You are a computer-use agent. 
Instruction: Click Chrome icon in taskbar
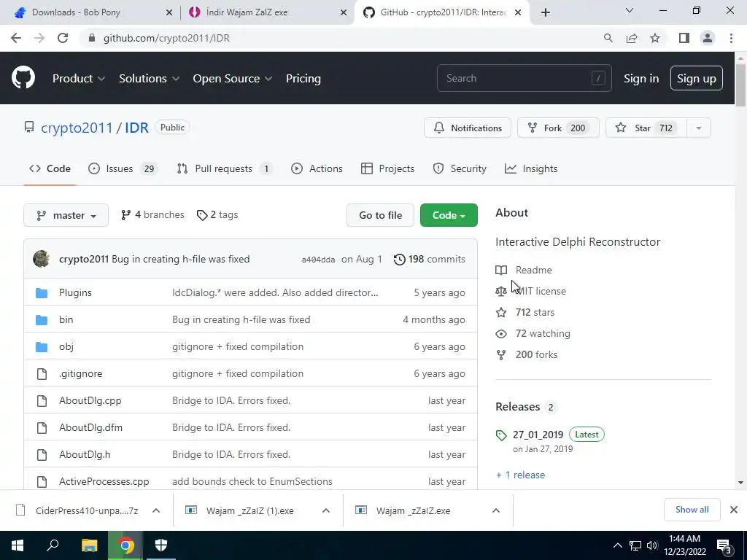(125, 545)
